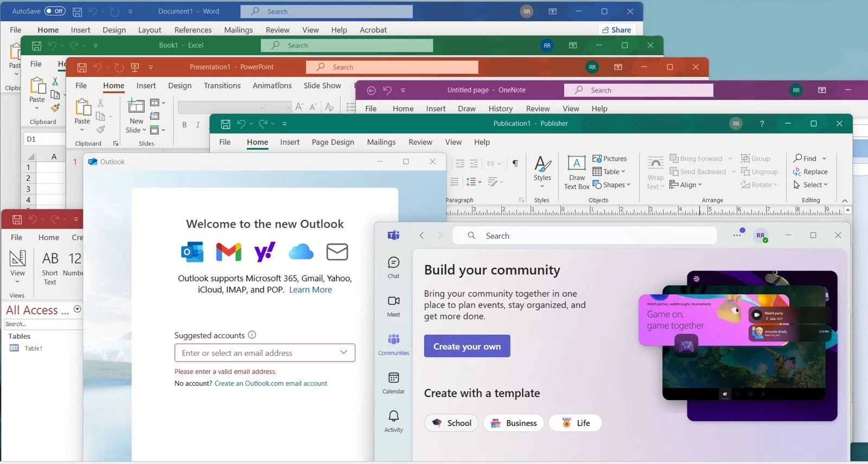Toggle the paragraph marks icon in Publisher
The image size is (868, 464).
[x=515, y=163]
